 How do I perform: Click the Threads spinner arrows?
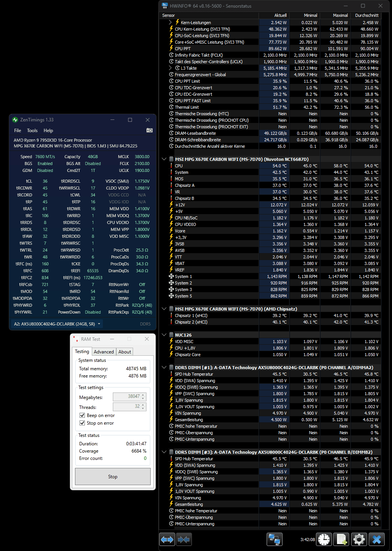coord(143,407)
